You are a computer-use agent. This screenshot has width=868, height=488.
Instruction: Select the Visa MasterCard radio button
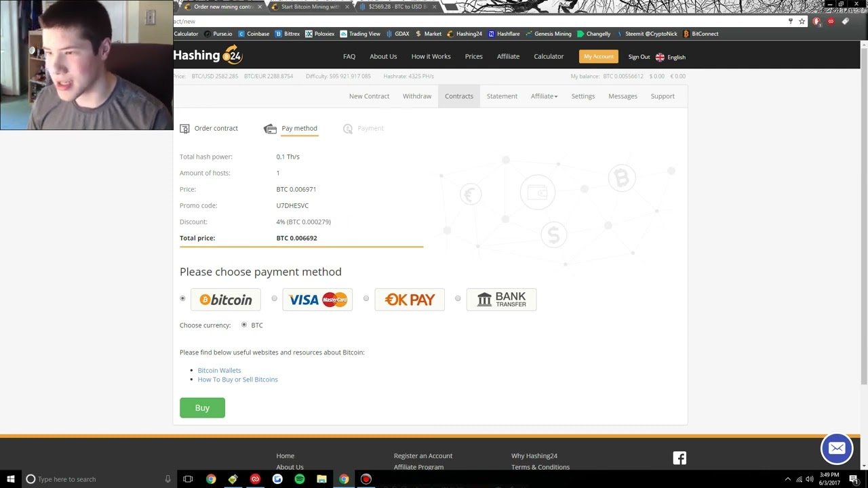[x=274, y=298]
